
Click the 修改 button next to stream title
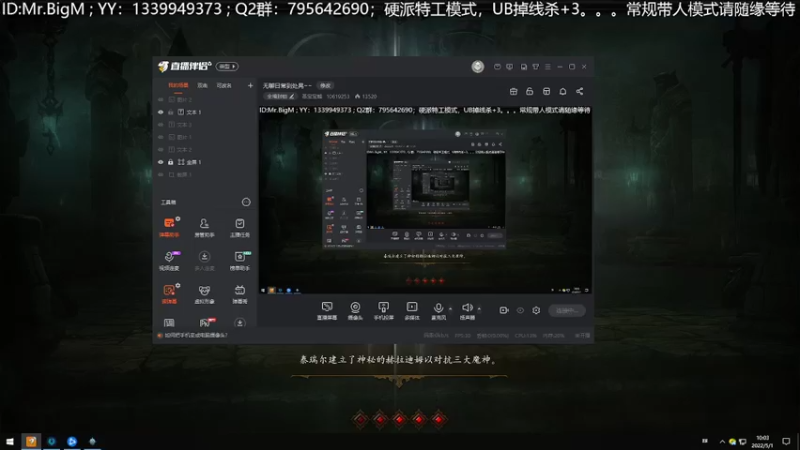click(x=325, y=86)
